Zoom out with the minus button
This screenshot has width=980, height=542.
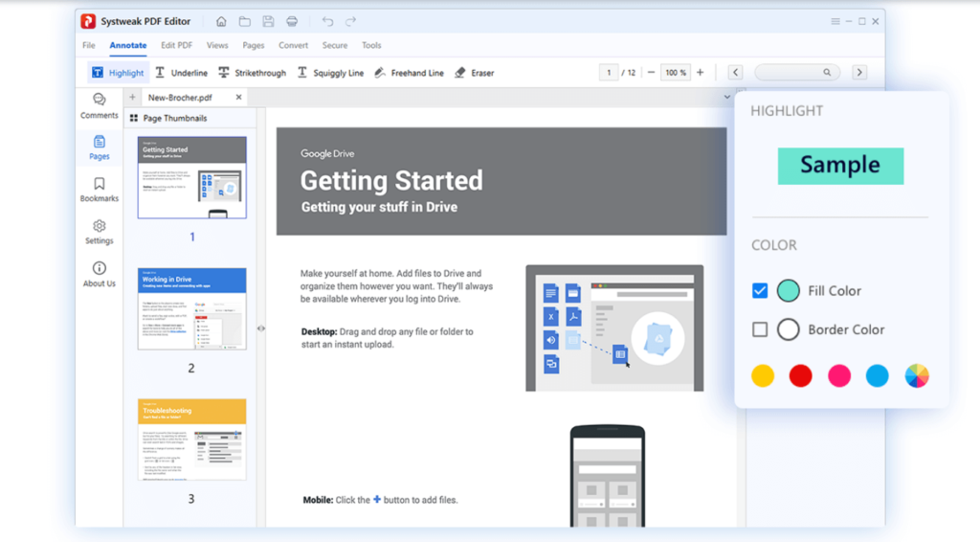(x=651, y=73)
